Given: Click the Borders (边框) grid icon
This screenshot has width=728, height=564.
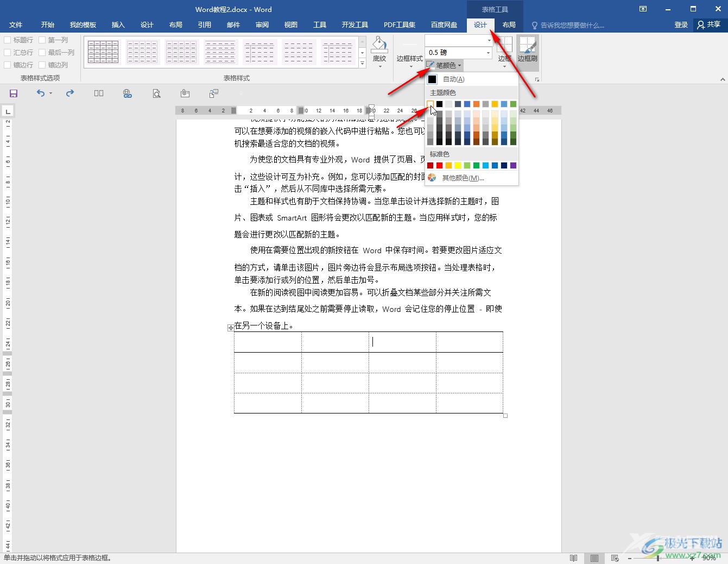Looking at the screenshot, I should tap(505, 45).
